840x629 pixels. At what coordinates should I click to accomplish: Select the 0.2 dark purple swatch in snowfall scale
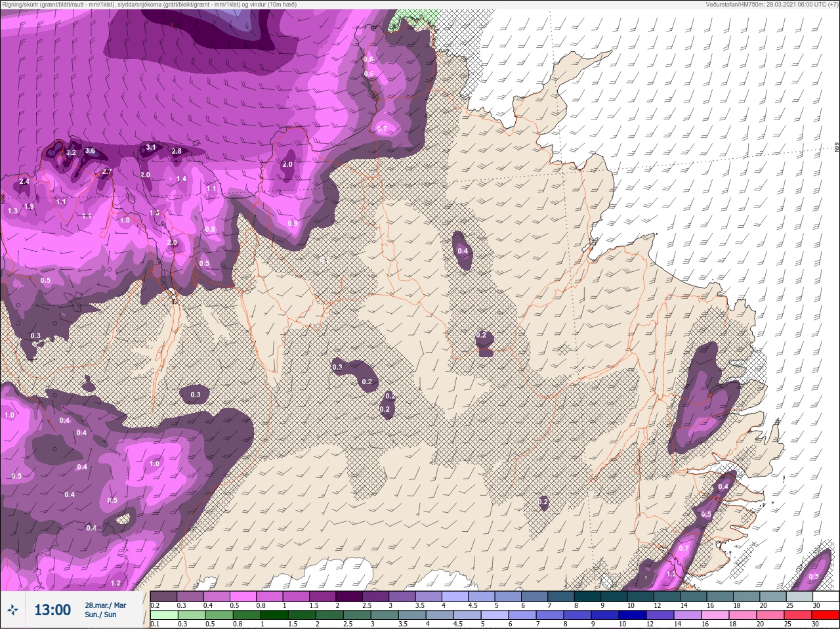[163, 596]
